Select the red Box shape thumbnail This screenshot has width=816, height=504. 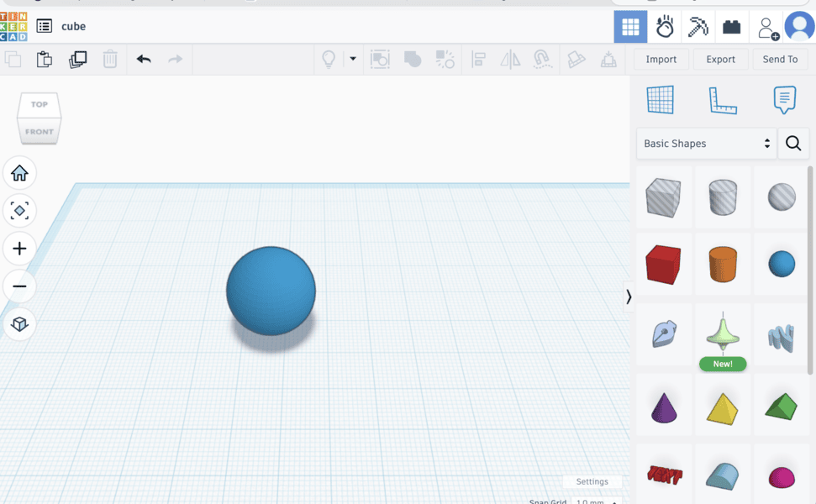coord(663,265)
